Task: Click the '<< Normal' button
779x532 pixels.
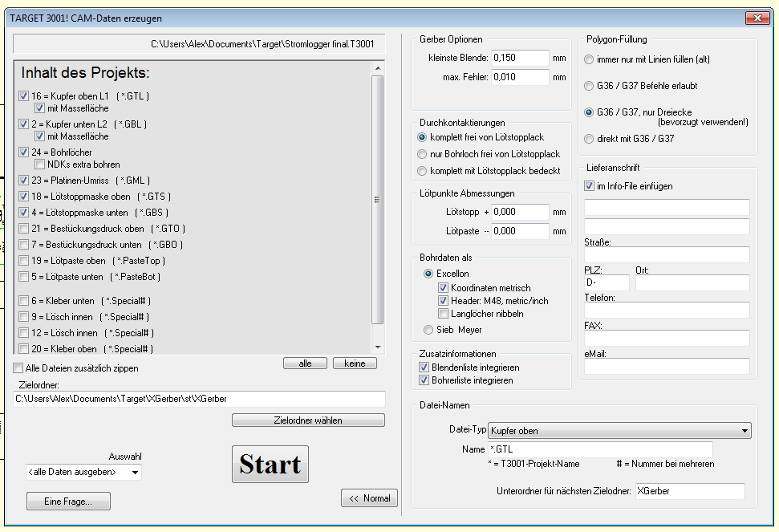Action: pyautogui.click(x=369, y=498)
